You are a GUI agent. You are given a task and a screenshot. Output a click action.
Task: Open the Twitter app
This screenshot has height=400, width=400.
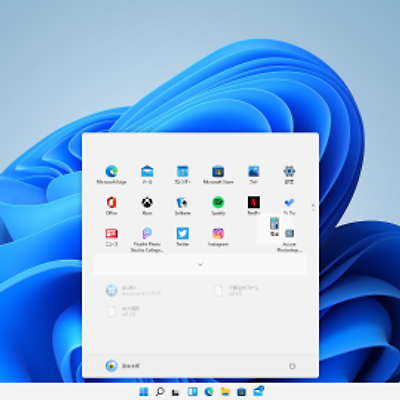183,237
